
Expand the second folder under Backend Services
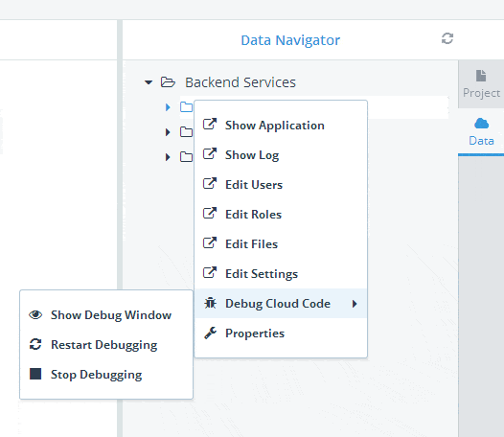click(x=168, y=132)
